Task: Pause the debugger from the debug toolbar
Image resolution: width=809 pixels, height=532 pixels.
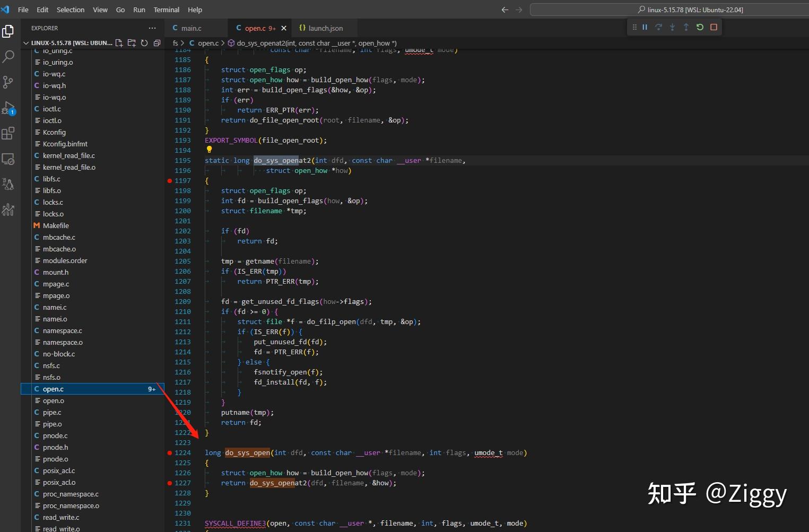Action: click(645, 27)
